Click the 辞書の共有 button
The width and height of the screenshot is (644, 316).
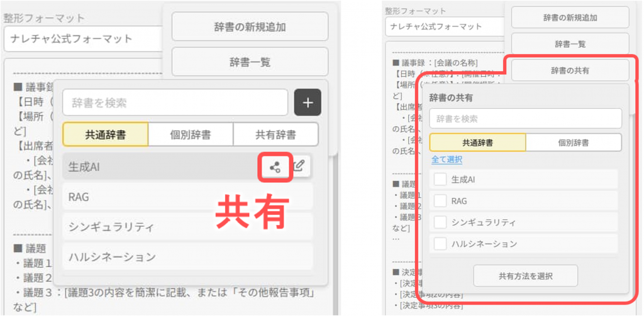pyautogui.click(x=570, y=70)
